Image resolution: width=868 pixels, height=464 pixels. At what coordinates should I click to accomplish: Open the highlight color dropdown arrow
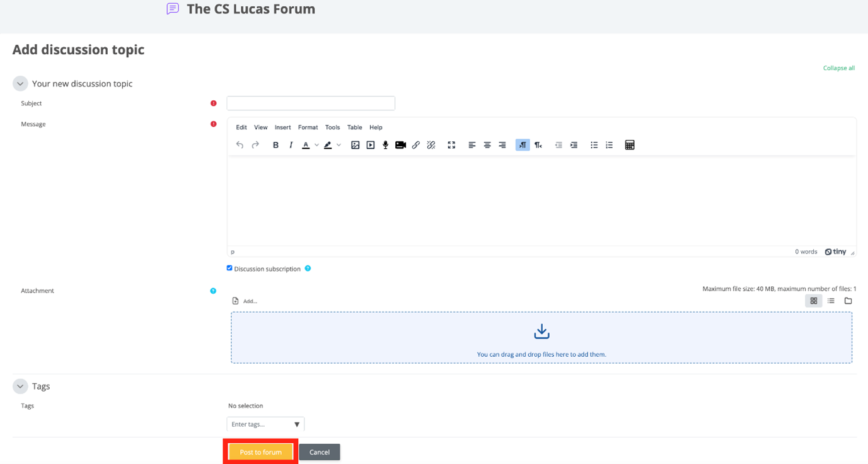pyautogui.click(x=339, y=145)
